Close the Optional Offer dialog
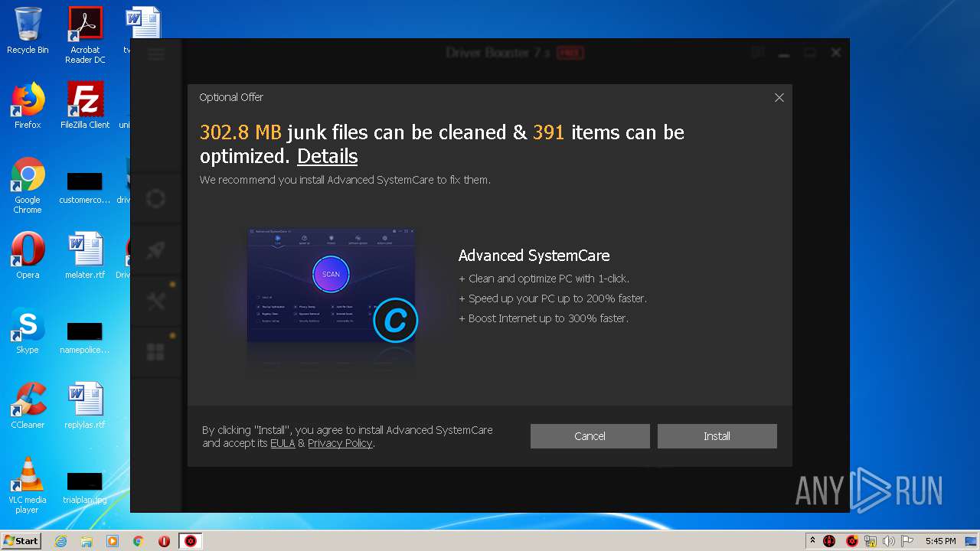 click(x=779, y=98)
